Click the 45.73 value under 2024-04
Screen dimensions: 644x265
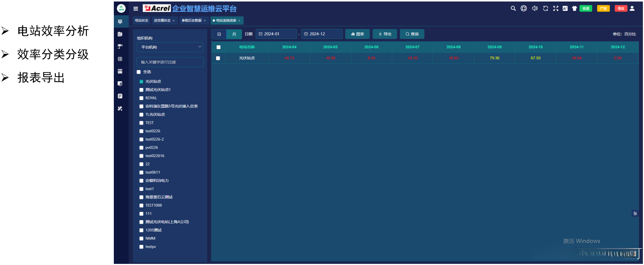(289, 58)
